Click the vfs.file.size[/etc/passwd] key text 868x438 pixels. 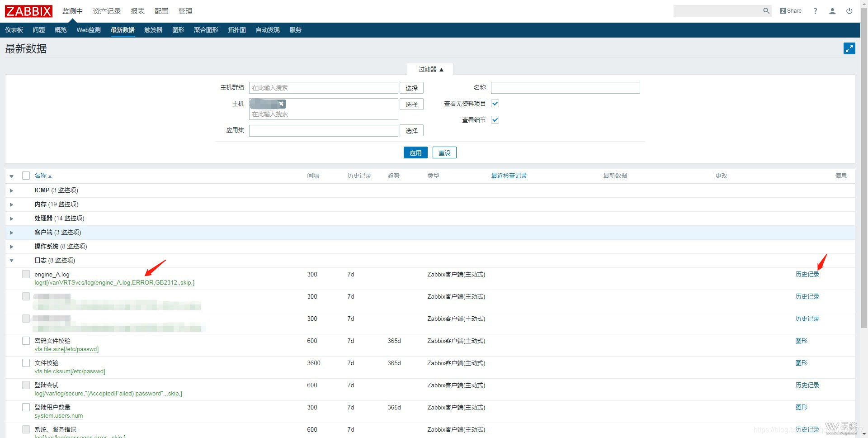[x=66, y=349]
